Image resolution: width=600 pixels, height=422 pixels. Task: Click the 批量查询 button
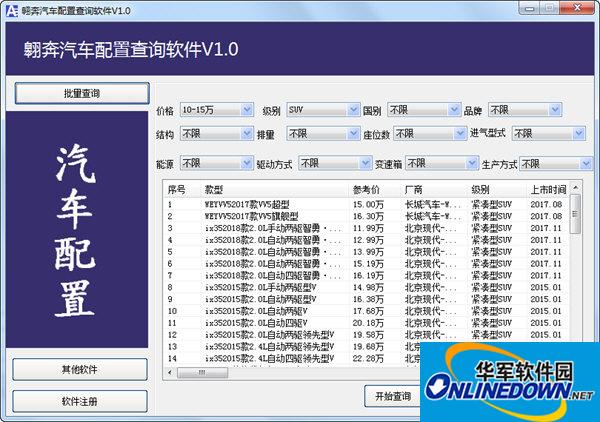80,93
